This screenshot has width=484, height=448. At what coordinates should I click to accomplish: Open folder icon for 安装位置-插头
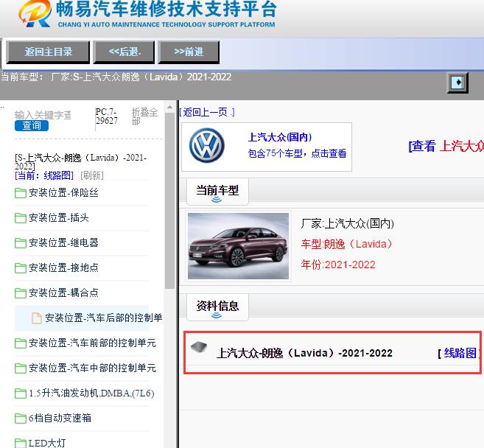coord(21,218)
